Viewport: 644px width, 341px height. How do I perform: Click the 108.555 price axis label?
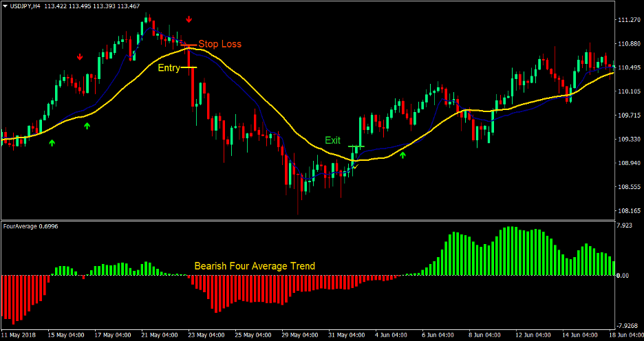pyautogui.click(x=628, y=187)
